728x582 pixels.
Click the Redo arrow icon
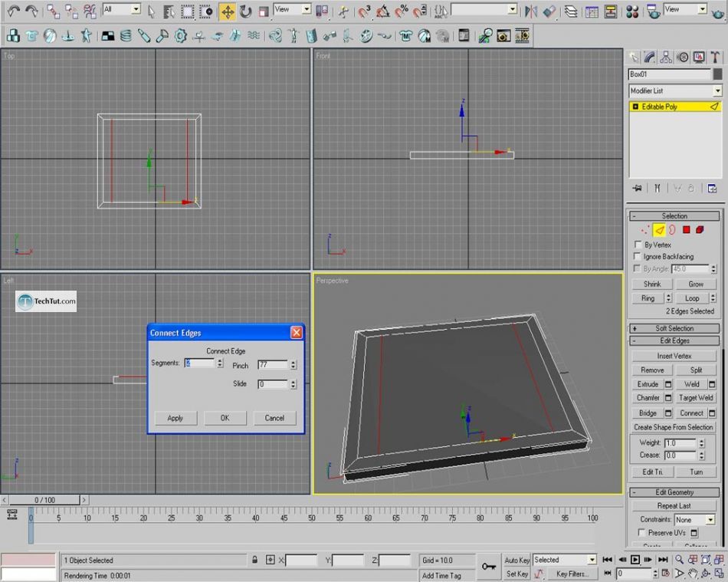click(31, 11)
